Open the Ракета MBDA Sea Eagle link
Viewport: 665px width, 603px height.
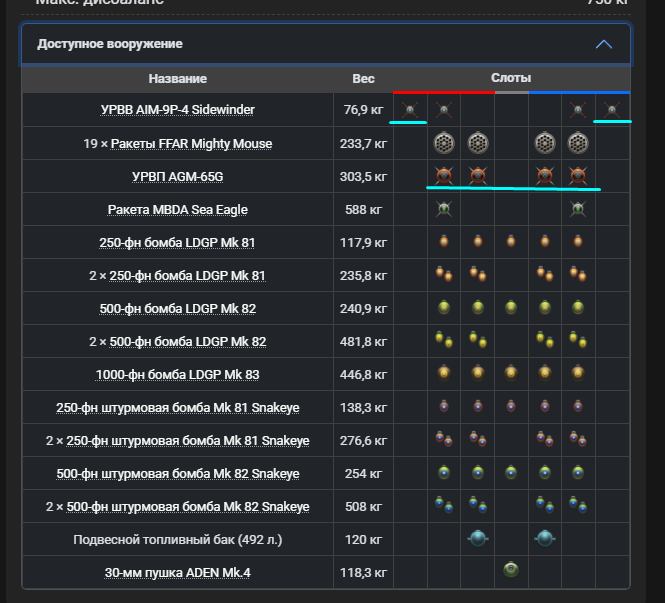(x=178, y=209)
